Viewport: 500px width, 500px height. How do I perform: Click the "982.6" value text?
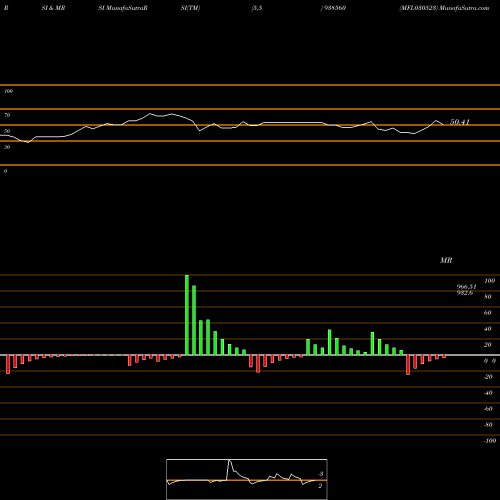pos(465,293)
